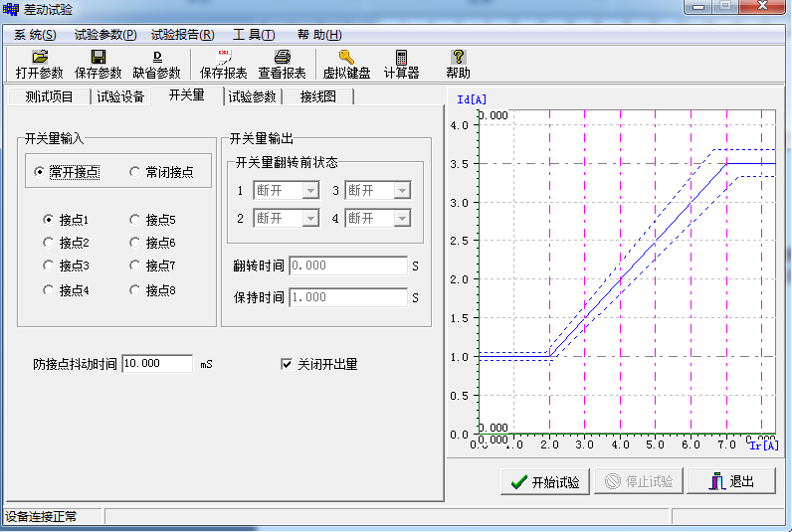Switch to the 测试项目 tab
This screenshot has height=532, width=792.
(x=49, y=96)
